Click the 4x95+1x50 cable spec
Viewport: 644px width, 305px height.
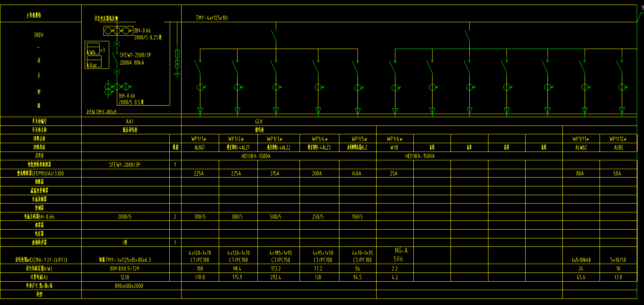click(x=323, y=253)
